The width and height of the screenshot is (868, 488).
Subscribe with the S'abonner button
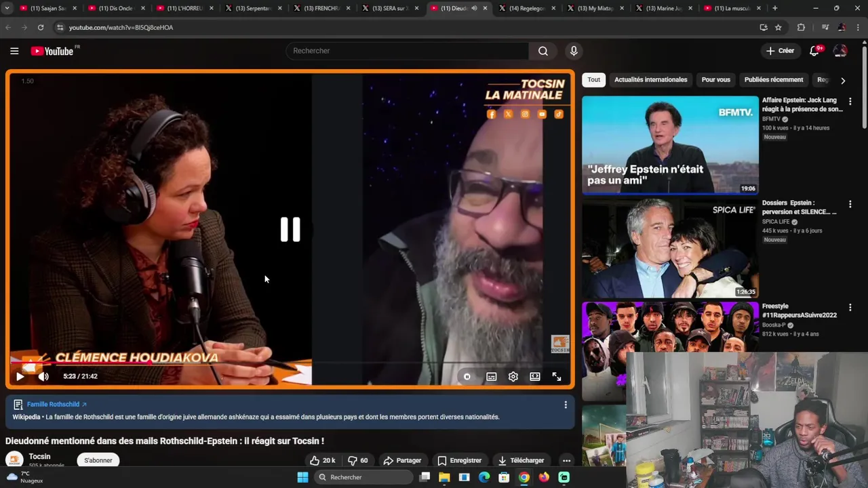98,460
